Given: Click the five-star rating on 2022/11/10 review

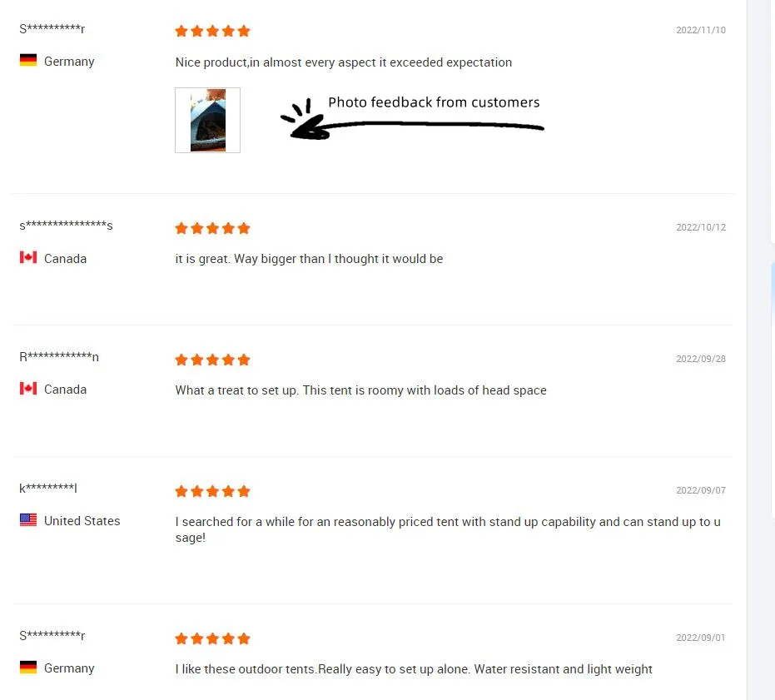Looking at the screenshot, I should [212, 31].
